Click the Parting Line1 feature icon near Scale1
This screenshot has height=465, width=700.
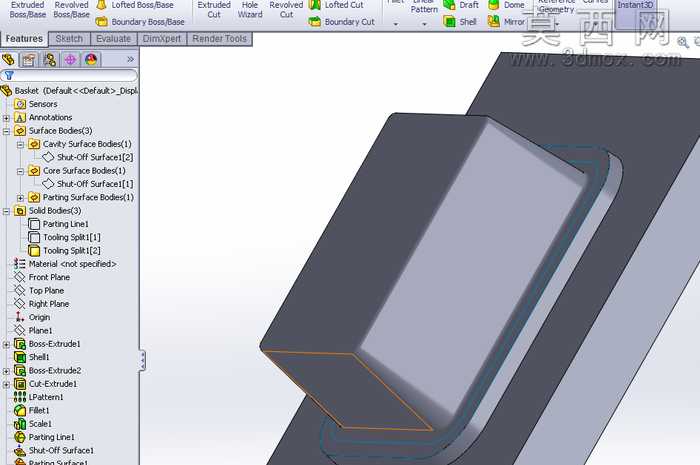coord(20,437)
